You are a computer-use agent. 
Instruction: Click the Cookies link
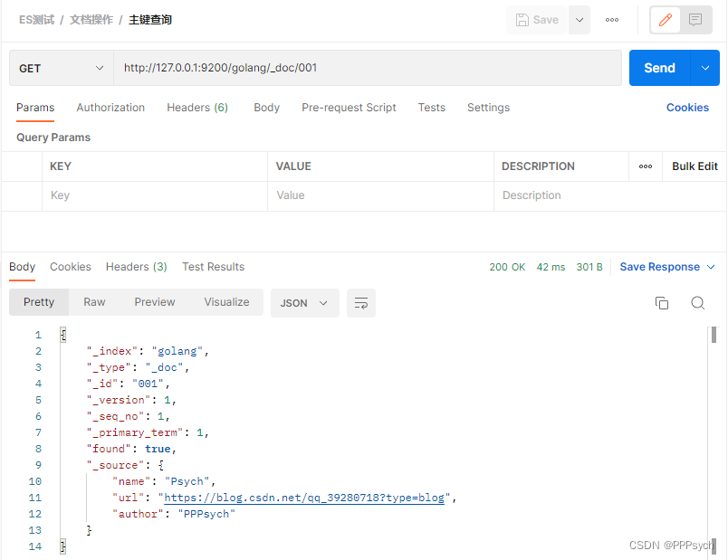[687, 108]
